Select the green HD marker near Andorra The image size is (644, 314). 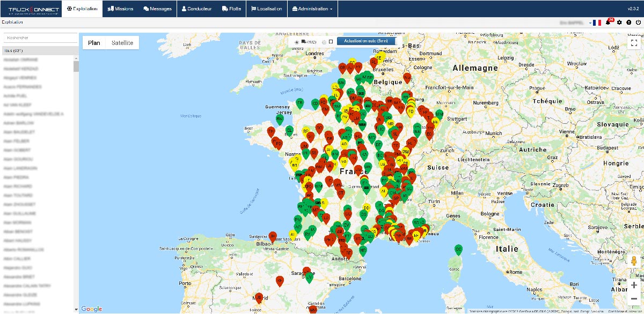363,251
